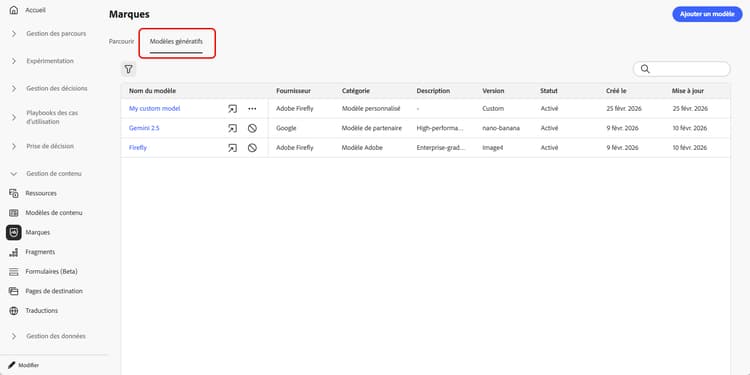Click open icon for Firefly row

pos(232,148)
